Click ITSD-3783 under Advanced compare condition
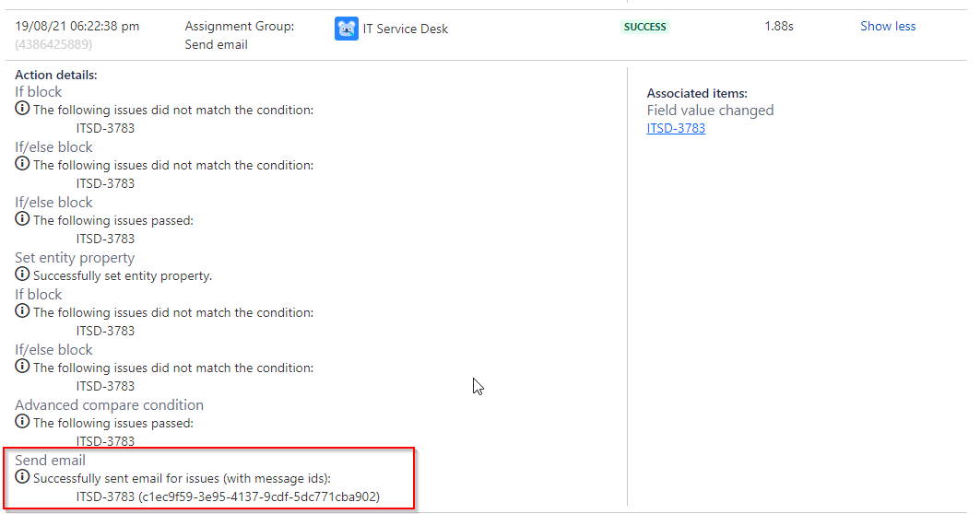 tap(105, 441)
